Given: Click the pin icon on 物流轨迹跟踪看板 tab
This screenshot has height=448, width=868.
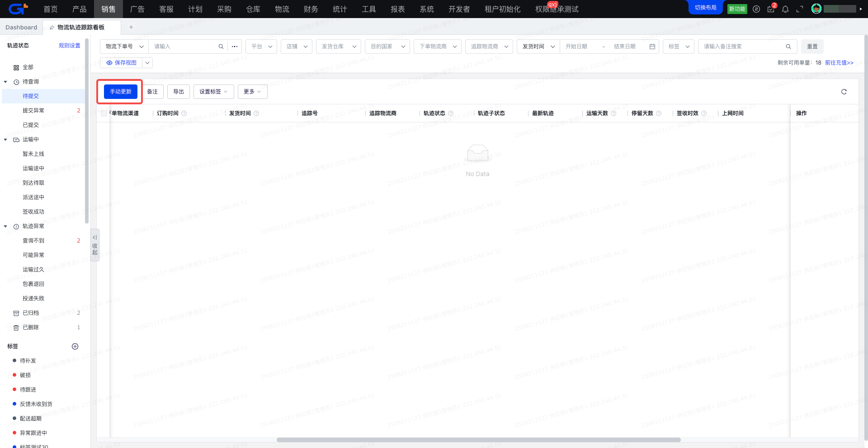Looking at the screenshot, I should [x=52, y=28].
